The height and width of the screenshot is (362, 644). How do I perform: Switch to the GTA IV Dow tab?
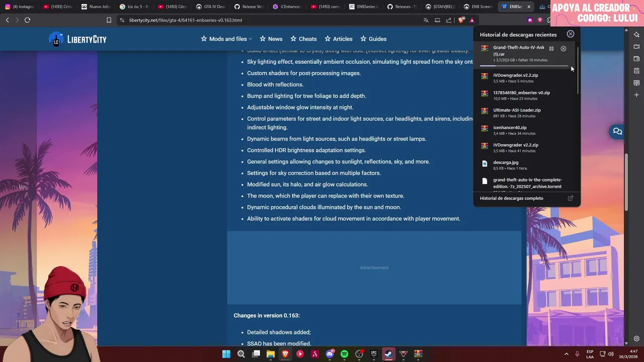coord(211,7)
